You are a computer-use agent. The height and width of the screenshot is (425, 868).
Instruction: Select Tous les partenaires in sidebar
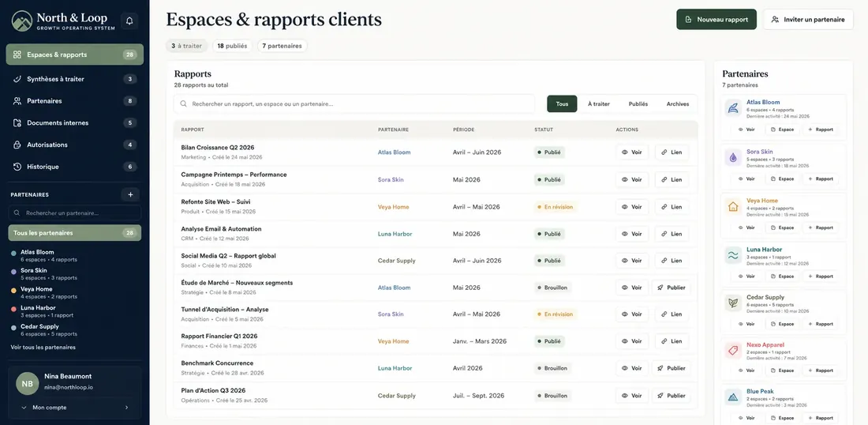[75, 233]
